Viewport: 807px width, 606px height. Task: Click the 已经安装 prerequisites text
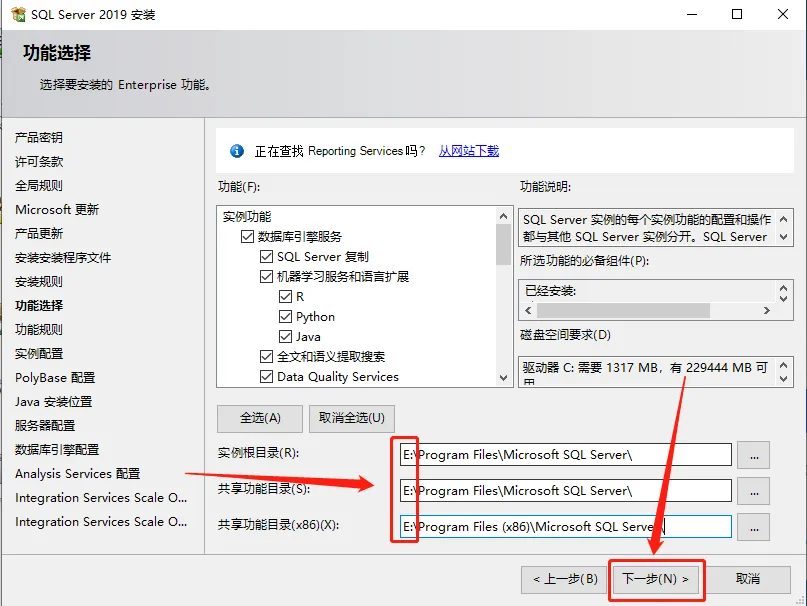pos(550,291)
